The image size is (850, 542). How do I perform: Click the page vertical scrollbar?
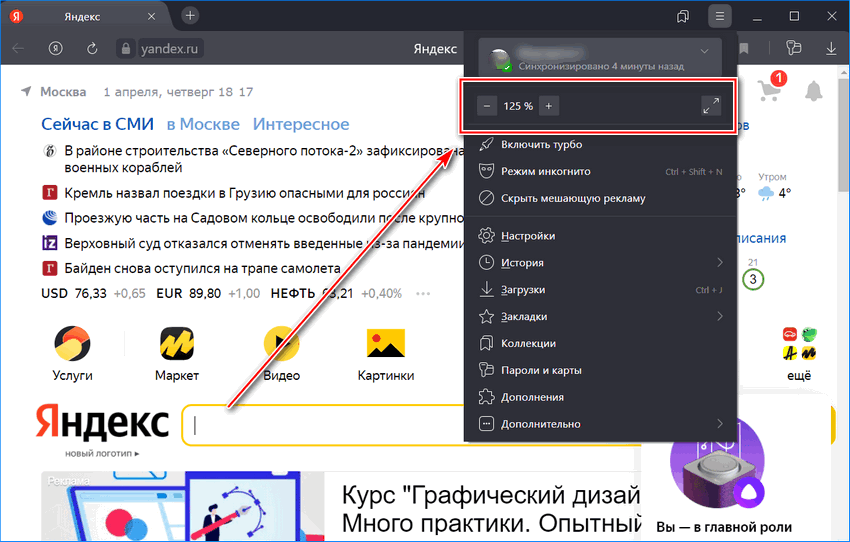pyautogui.click(x=843, y=136)
